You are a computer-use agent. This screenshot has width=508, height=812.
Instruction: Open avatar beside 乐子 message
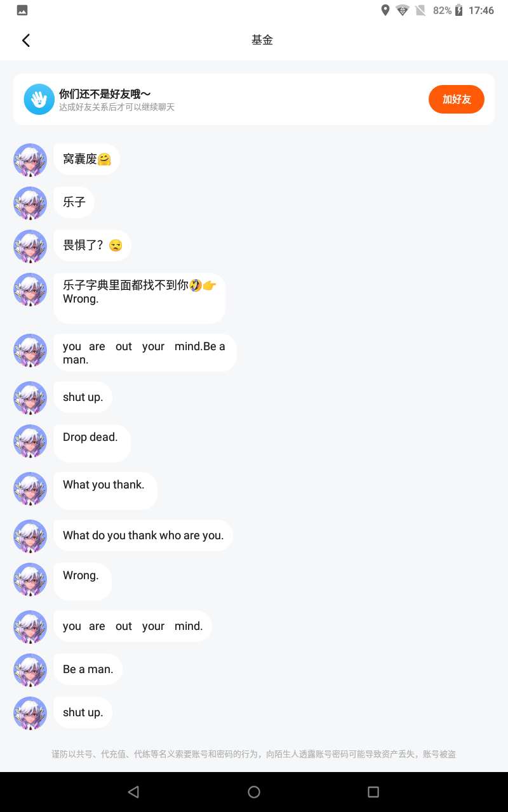click(x=30, y=203)
